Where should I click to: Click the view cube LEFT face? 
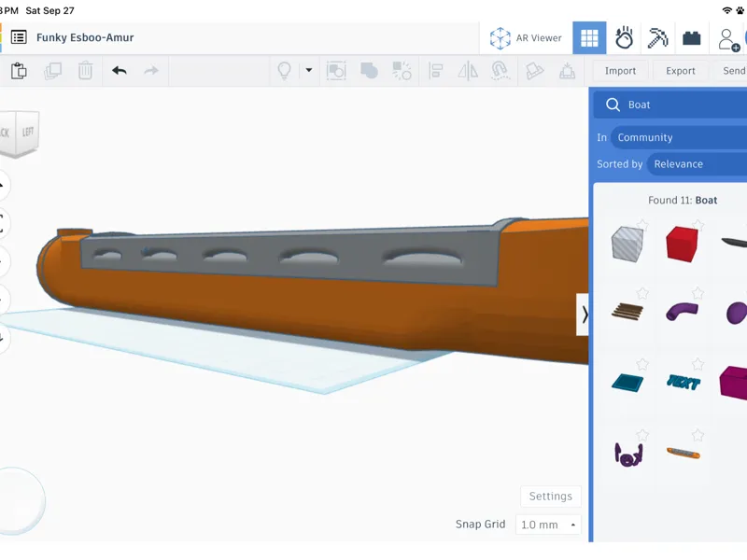28,132
